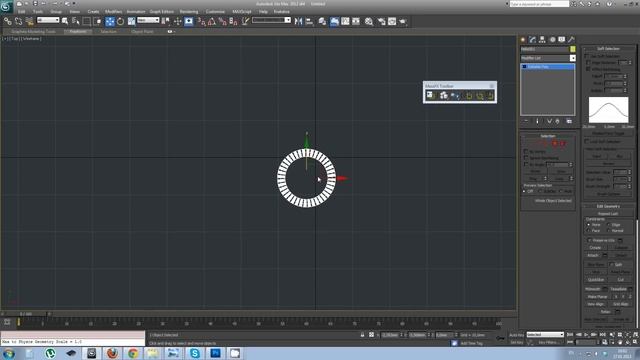Image resolution: width=640 pixels, height=360 pixels.
Task: Collapse the Selection rollout
Action: coord(548,136)
